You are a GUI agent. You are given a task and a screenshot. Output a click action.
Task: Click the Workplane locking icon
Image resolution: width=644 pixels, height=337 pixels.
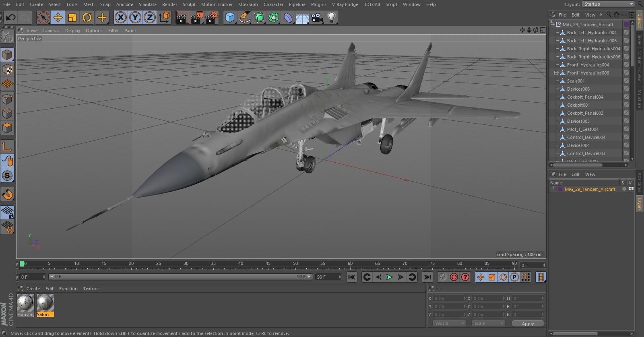tap(7, 212)
